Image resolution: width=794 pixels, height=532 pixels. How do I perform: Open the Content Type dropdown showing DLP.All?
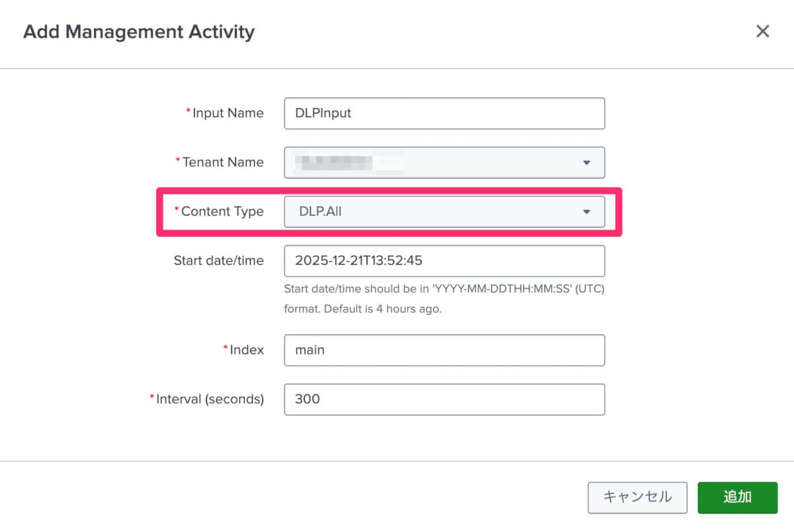pos(444,212)
